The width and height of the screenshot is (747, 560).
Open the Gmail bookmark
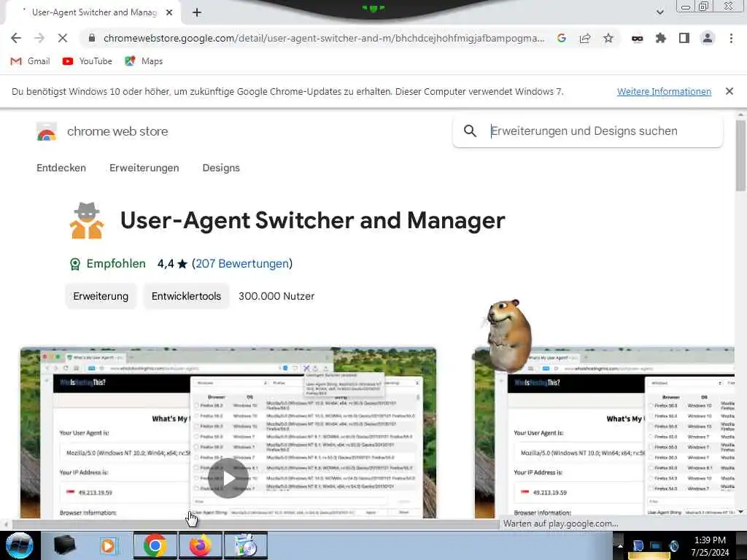pyautogui.click(x=30, y=61)
